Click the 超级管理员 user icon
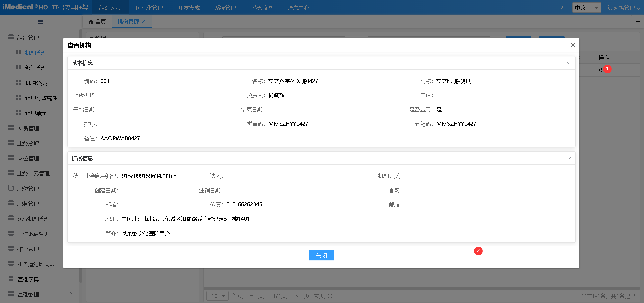The width and height of the screenshot is (644, 303). pyautogui.click(x=609, y=8)
